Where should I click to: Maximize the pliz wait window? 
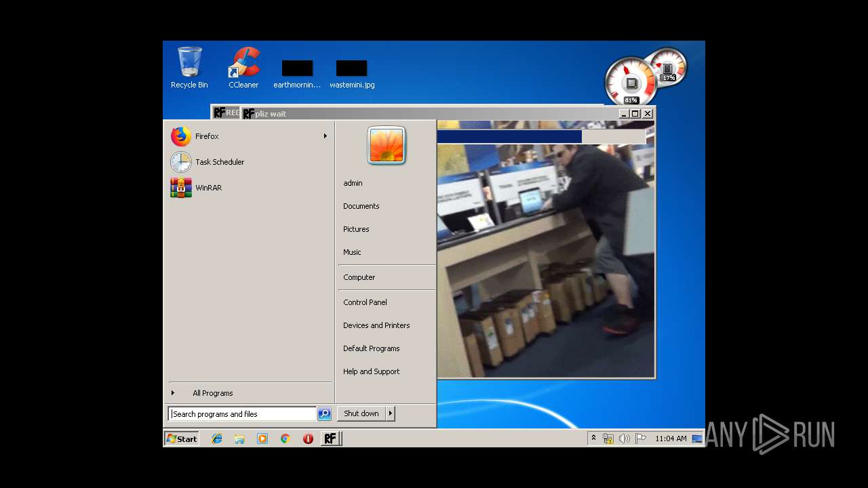(635, 114)
